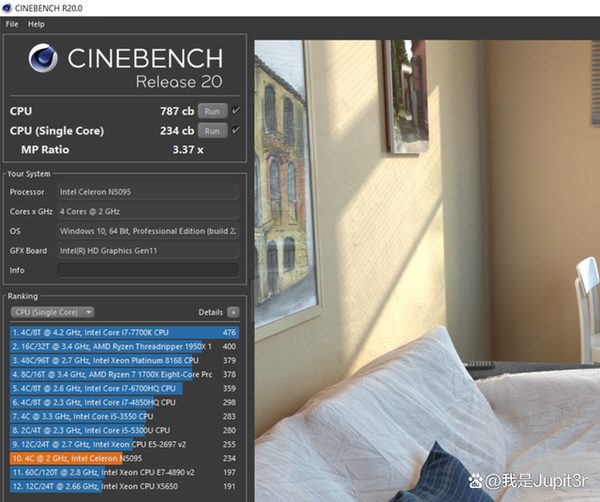The width and height of the screenshot is (600, 502).
Task: Toggle the CPU test checkmark
Action: [x=236, y=110]
